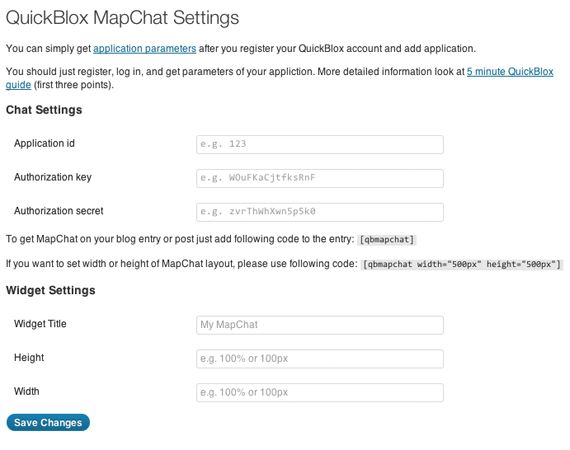Click the QuickBlox MapChat Settings title
570x450 pixels.
[x=123, y=18]
